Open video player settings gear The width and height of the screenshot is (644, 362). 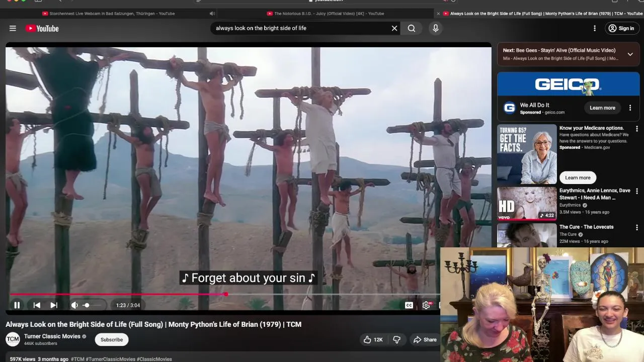tap(426, 305)
